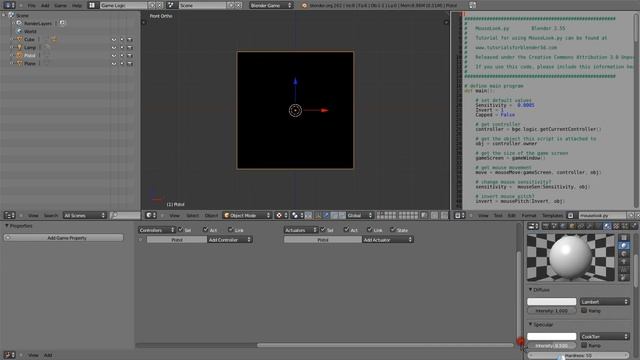Toggle the Act checkbox beside the Controllers menu

[x=205, y=230]
